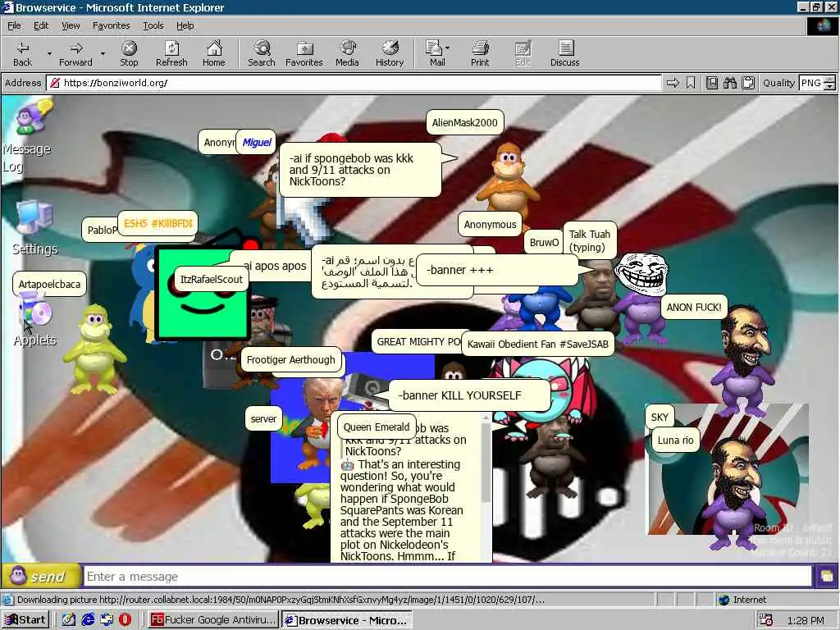Click the Internet Explorer quick launch icon
The image size is (840, 630).
click(x=88, y=620)
